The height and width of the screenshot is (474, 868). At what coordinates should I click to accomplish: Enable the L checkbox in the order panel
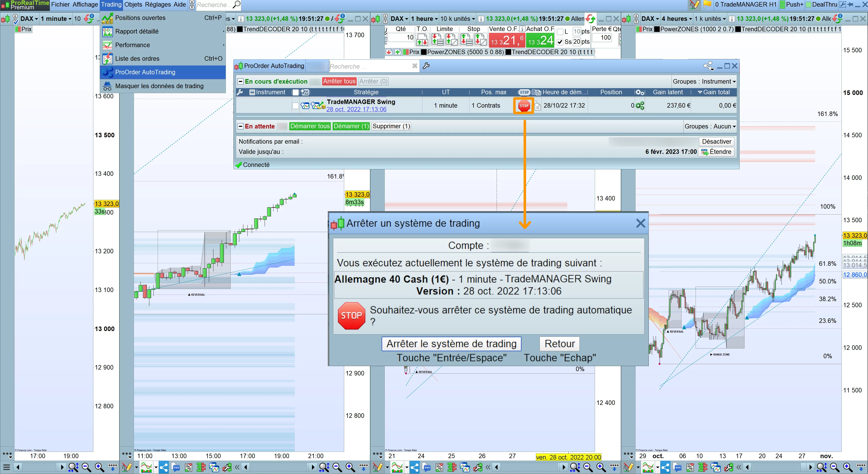pos(560,32)
